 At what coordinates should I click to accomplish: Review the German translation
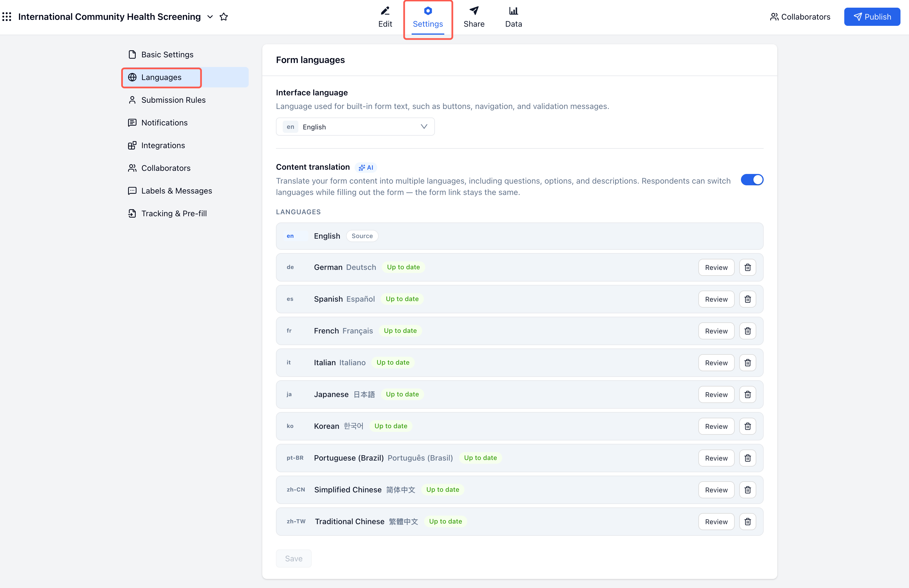pos(716,267)
